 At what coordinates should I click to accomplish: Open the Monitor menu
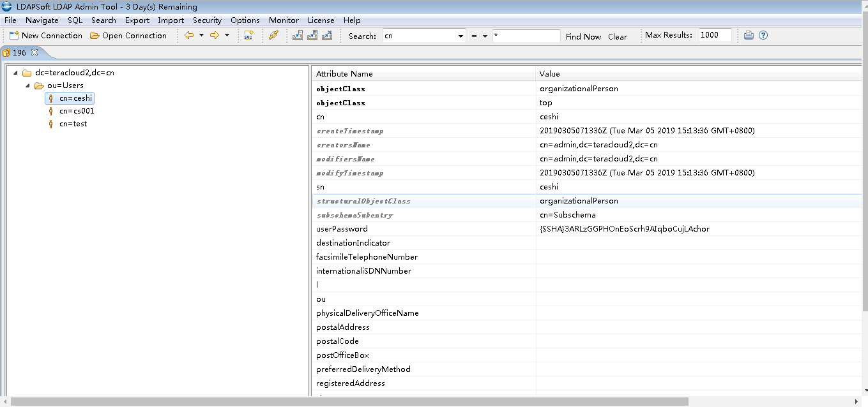click(x=284, y=20)
